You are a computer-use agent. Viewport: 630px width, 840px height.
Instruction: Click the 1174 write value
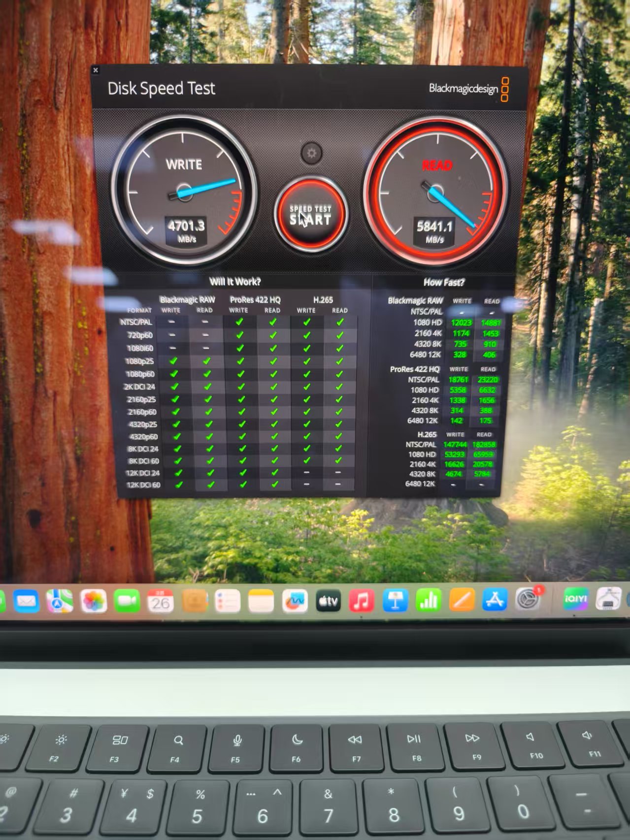click(461, 333)
